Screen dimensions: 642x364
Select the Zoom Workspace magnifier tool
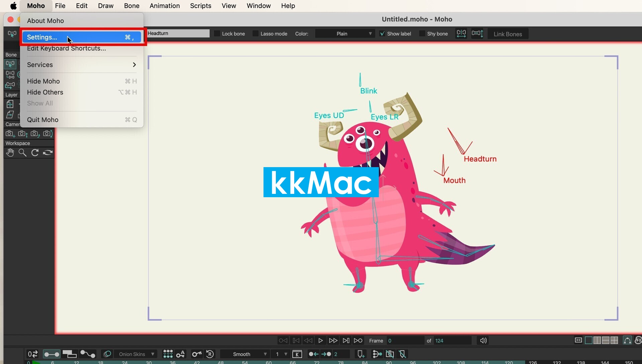coord(22,153)
